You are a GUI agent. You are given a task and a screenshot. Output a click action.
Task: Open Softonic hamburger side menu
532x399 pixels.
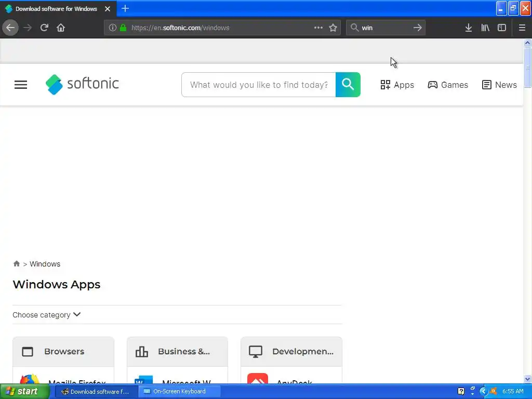[x=21, y=85]
